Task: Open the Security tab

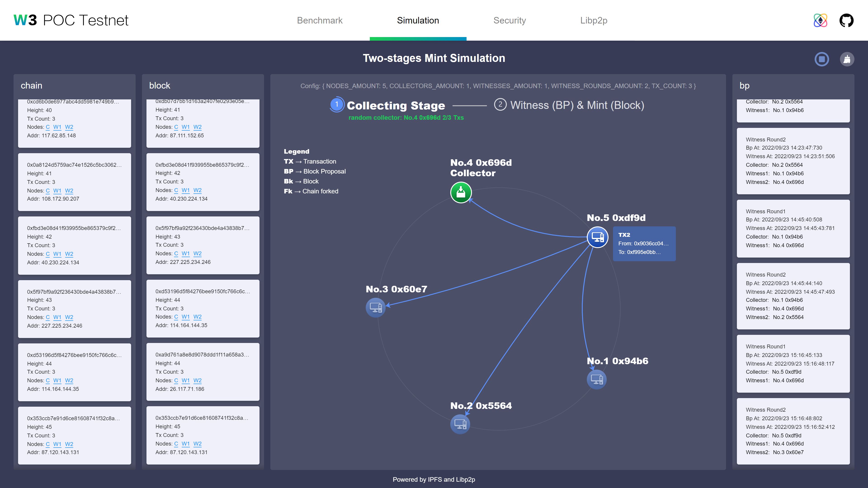Action: click(509, 21)
